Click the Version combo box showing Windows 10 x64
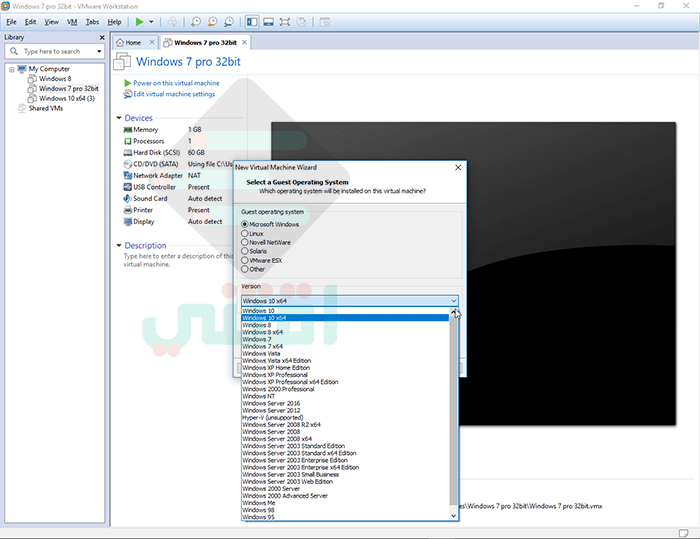 (350, 301)
